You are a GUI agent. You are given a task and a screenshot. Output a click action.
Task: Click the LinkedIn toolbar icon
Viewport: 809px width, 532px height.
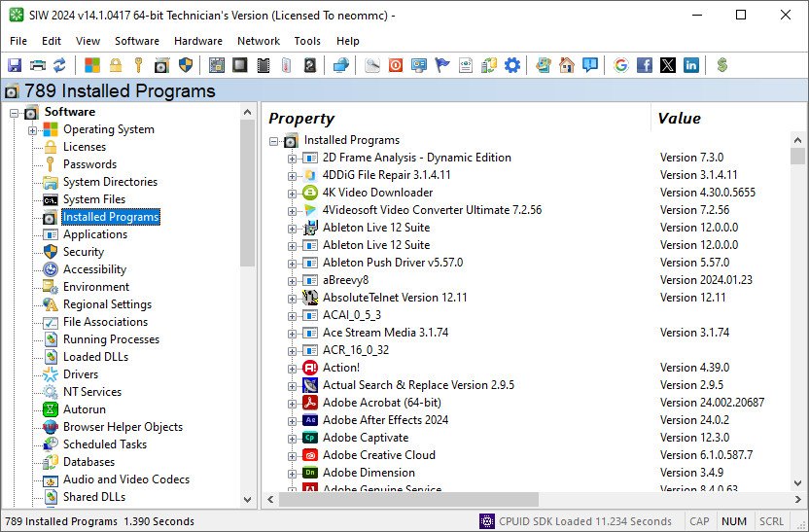[x=691, y=65]
